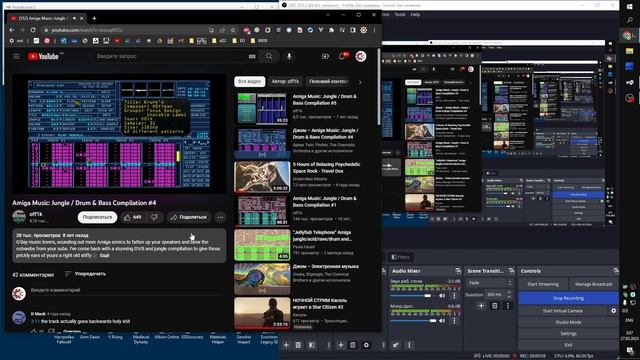Open advanced audio properties in Audio Mixer
Viewport: 640px width, 360px height.
pos(396,345)
